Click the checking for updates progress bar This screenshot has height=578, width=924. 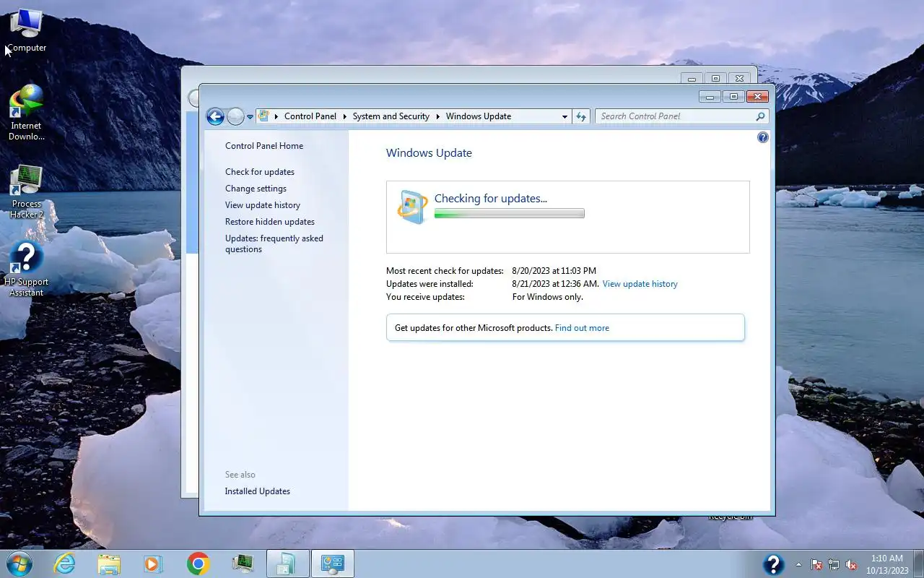pos(509,214)
